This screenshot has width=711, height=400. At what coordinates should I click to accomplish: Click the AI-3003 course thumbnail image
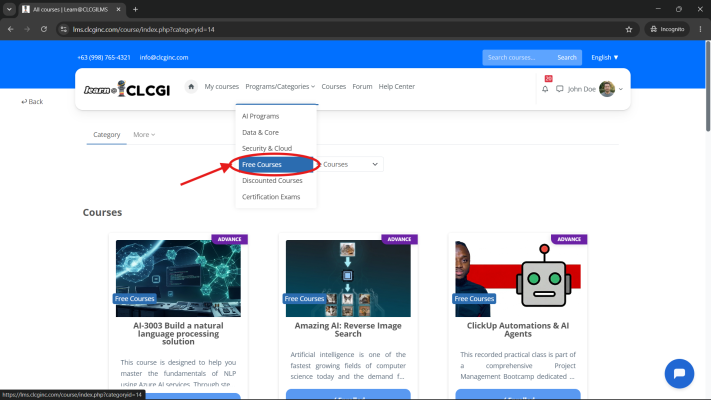click(x=178, y=278)
